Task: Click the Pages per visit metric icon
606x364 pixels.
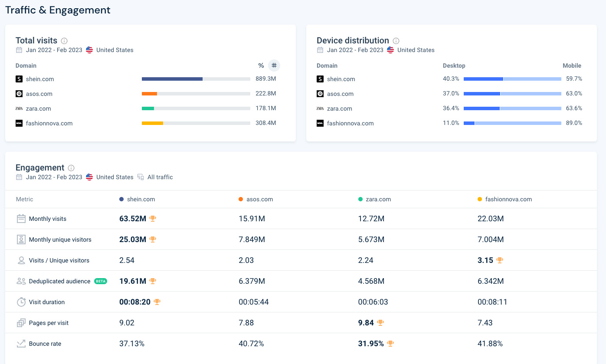Action: click(21, 322)
